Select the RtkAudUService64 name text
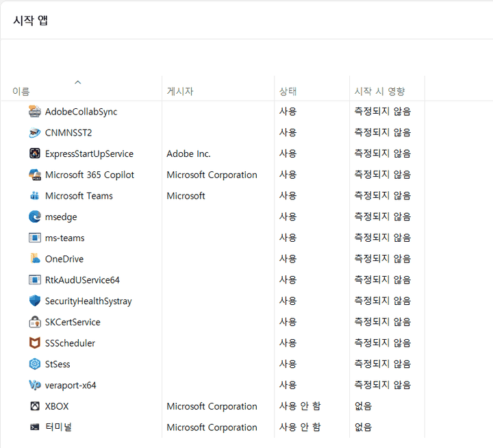493x448 pixels. click(82, 280)
